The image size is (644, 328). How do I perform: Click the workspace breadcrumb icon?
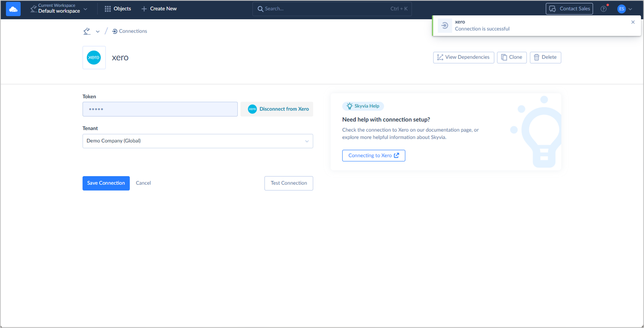click(x=87, y=31)
